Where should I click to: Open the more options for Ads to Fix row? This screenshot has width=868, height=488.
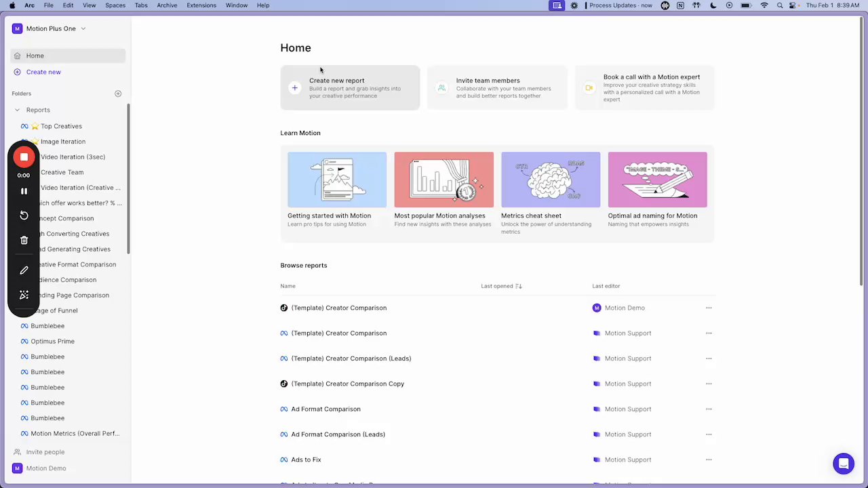point(709,460)
